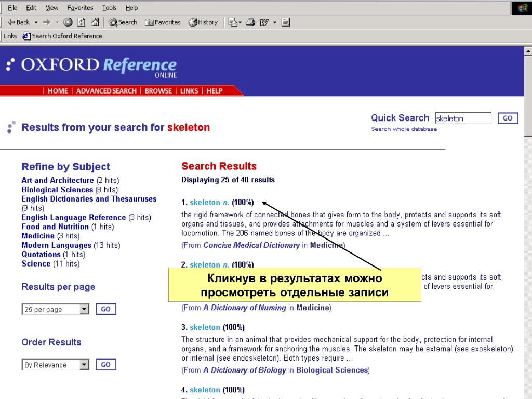
Task: Click the Mail toolbar icon
Action: pyautogui.click(x=233, y=22)
